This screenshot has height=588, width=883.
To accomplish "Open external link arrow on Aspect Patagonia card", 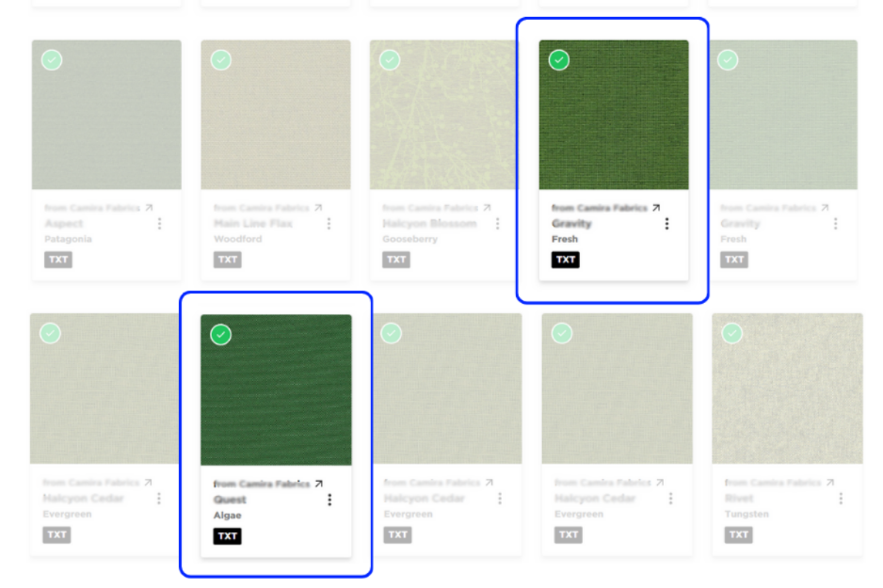I will point(149,208).
